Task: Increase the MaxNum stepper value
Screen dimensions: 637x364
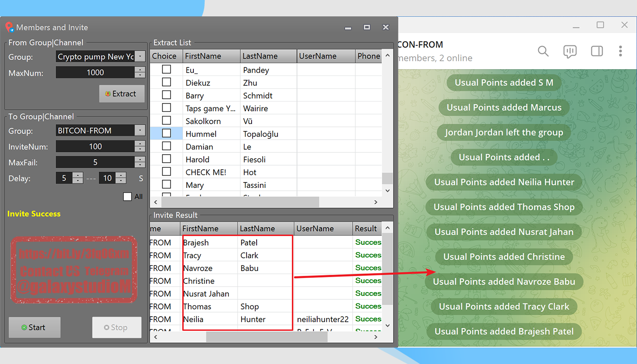Action: click(140, 70)
